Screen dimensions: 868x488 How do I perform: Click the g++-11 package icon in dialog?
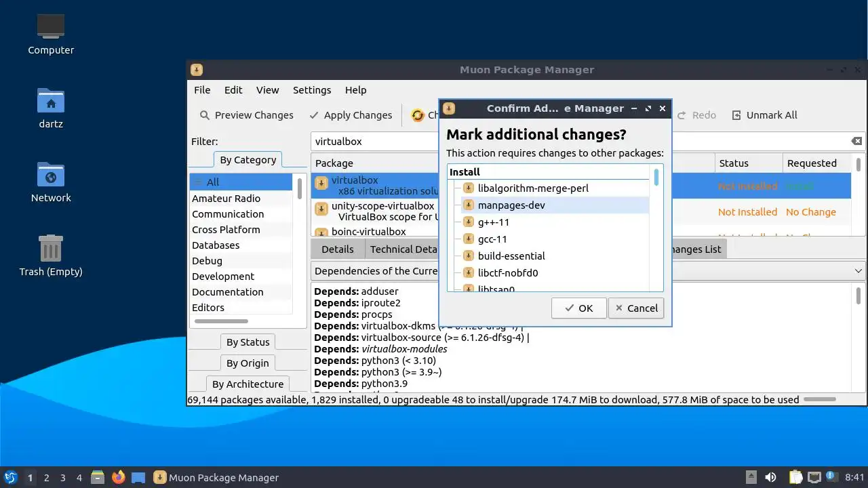pyautogui.click(x=468, y=222)
